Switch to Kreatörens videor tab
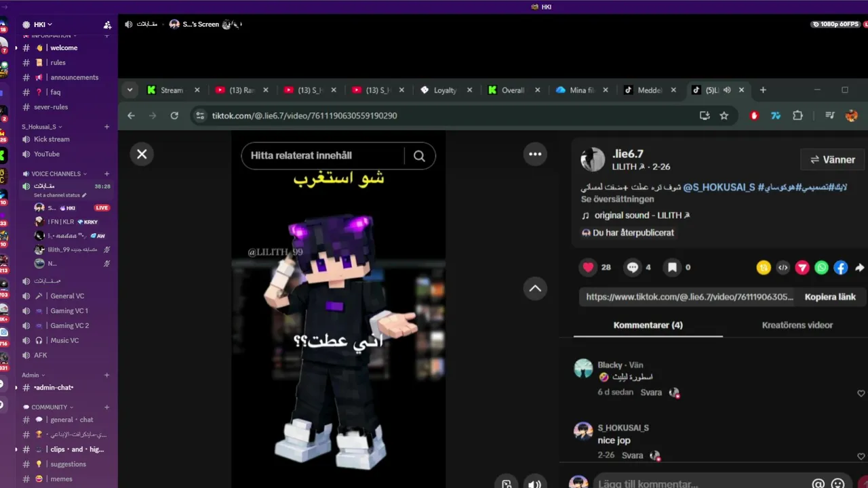868x488 pixels. pos(797,325)
